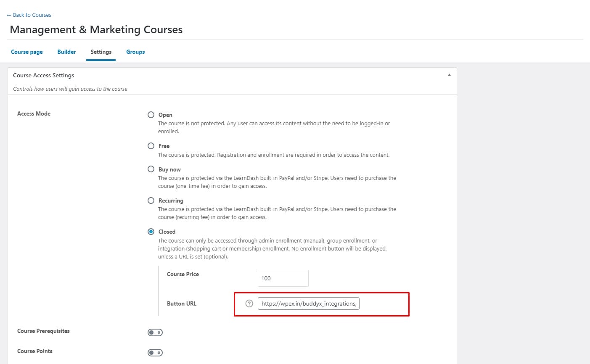590x364 pixels.
Task: Open help tooltip for Button URL
Action: pos(249,303)
